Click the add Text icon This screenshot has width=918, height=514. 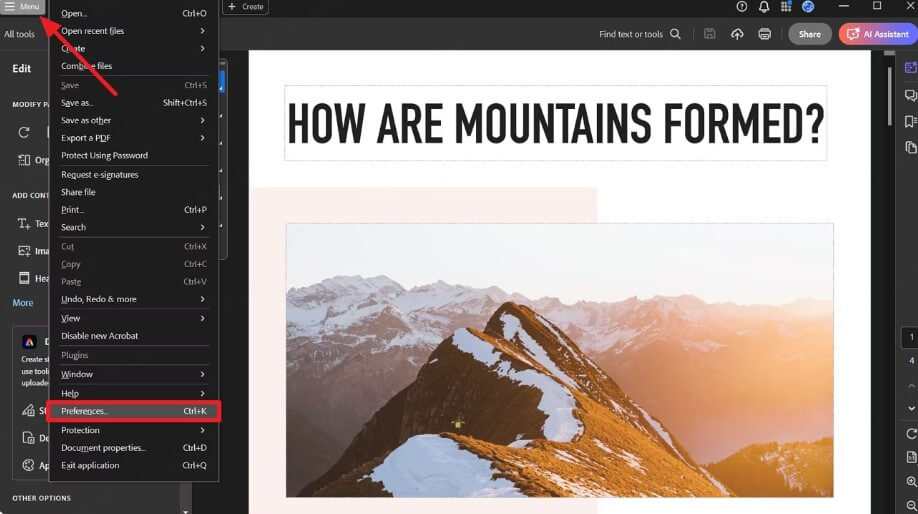24,223
